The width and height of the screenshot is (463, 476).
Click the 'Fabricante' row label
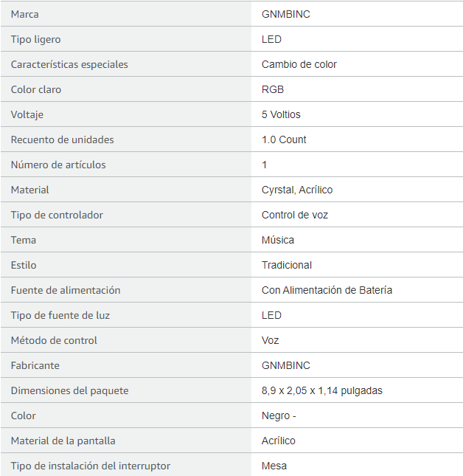[x=35, y=365]
